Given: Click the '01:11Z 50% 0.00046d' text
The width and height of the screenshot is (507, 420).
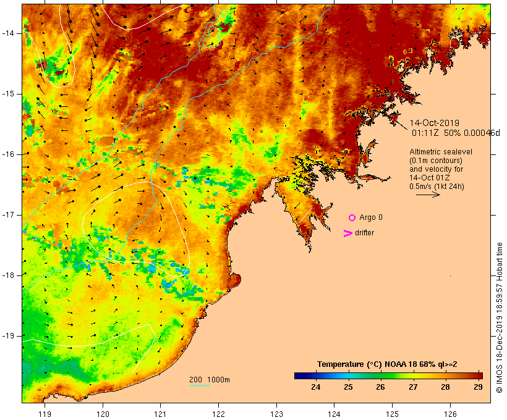Looking at the screenshot, I should tap(456, 133).
